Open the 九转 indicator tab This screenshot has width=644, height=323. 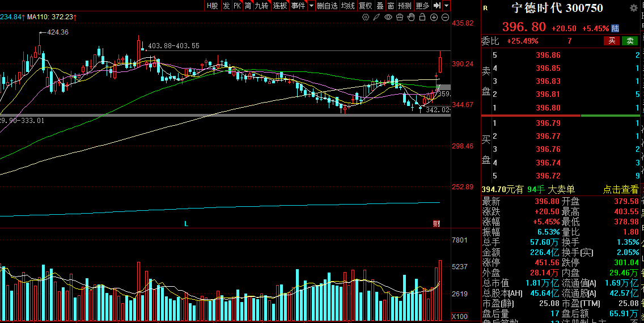click(x=261, y=6)
